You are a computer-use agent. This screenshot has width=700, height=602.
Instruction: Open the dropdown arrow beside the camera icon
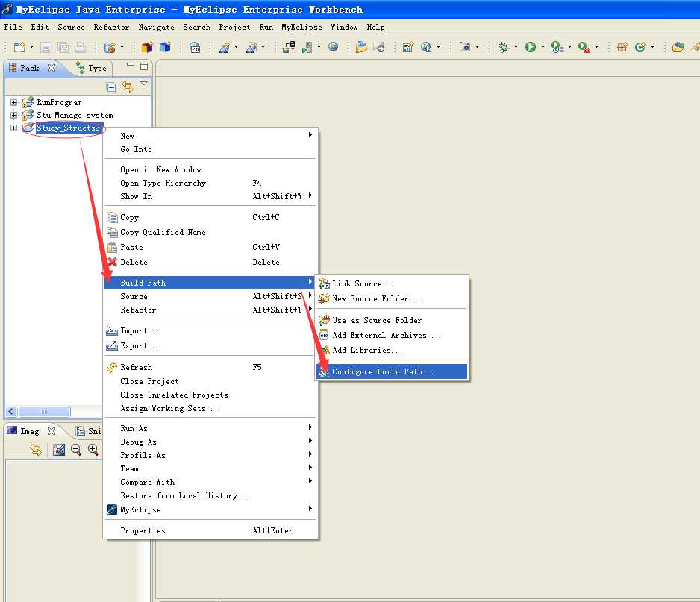[477, 47]
